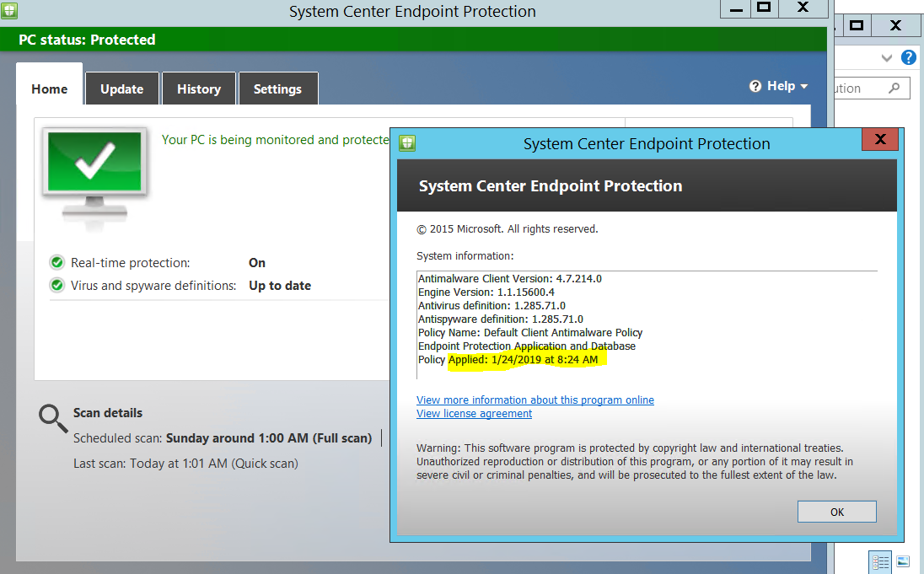Open the View license agreement link
The width and height of the screenshot is (924, 574).
click(x=475, y=413)
